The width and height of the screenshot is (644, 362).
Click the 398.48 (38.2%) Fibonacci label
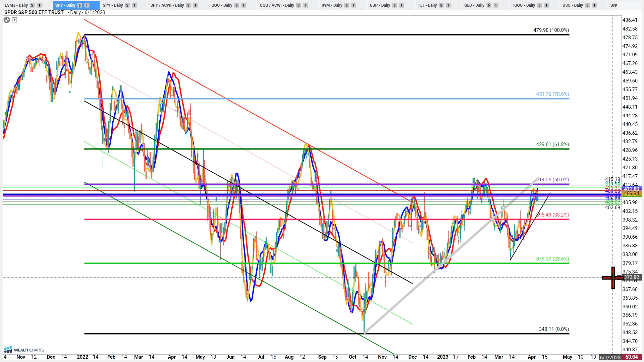coord(552,215)
